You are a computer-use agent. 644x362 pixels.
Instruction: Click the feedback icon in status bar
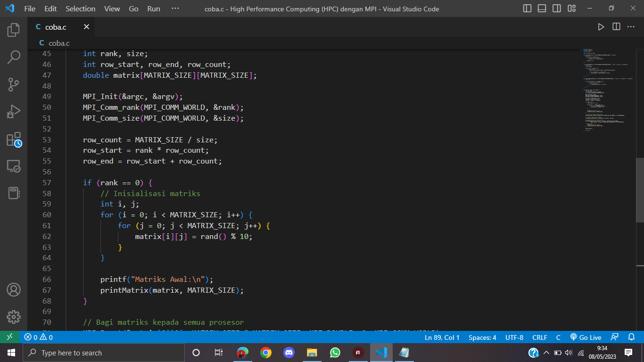point(614,337)
